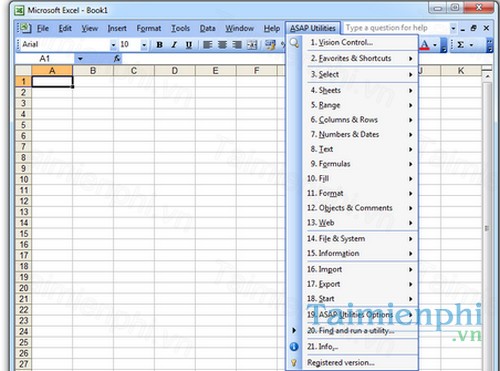Open the Edit menu
500x371 pixels.
[x=65, y=28]
